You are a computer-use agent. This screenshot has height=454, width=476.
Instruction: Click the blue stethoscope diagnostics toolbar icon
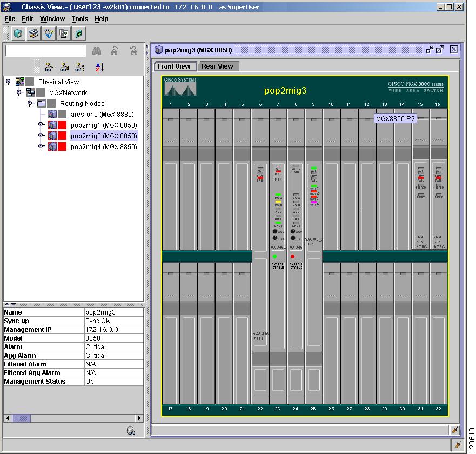coord(49,34)
